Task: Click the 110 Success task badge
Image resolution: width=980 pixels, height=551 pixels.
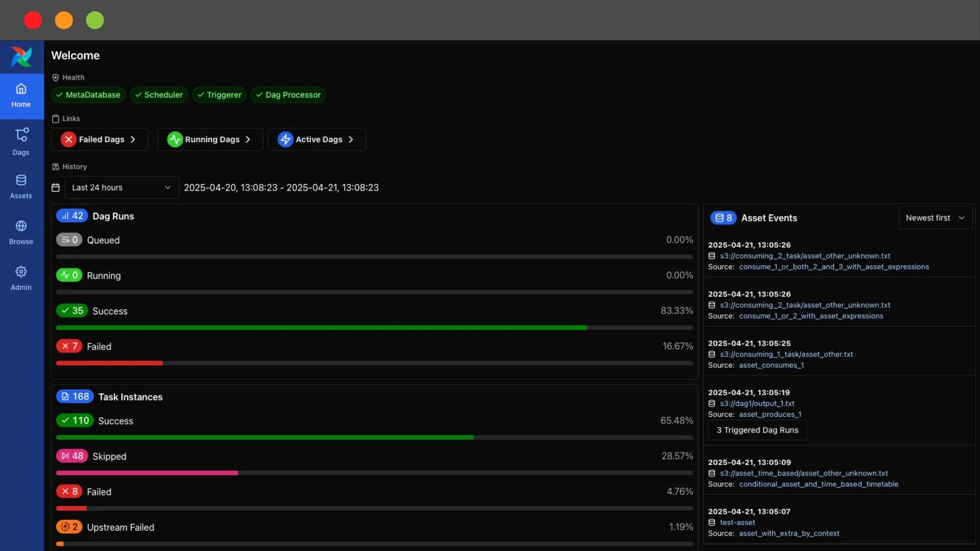Action: pyautogui.click(x=75, y=420)
